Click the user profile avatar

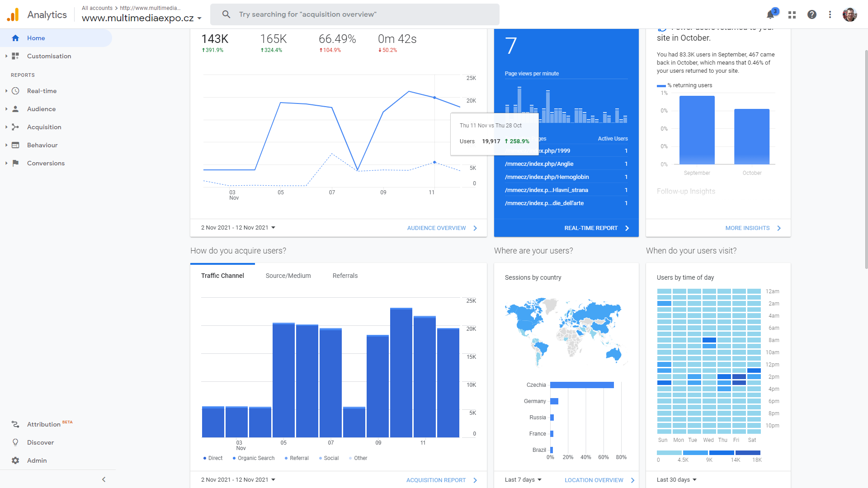(x=849, y=14)
